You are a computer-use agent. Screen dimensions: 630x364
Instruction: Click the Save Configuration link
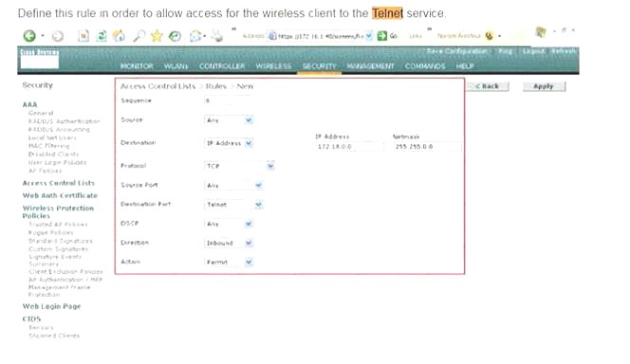[x=456, y=51]
